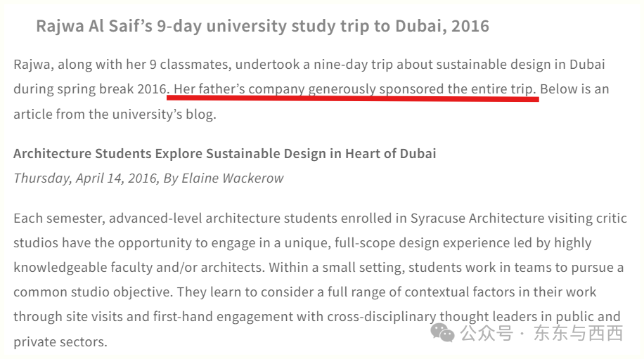Viewport: 644px width, 359px height.
Task: Click the words 'private sectors.' ending the paragraph
Action: pos(60,341)
